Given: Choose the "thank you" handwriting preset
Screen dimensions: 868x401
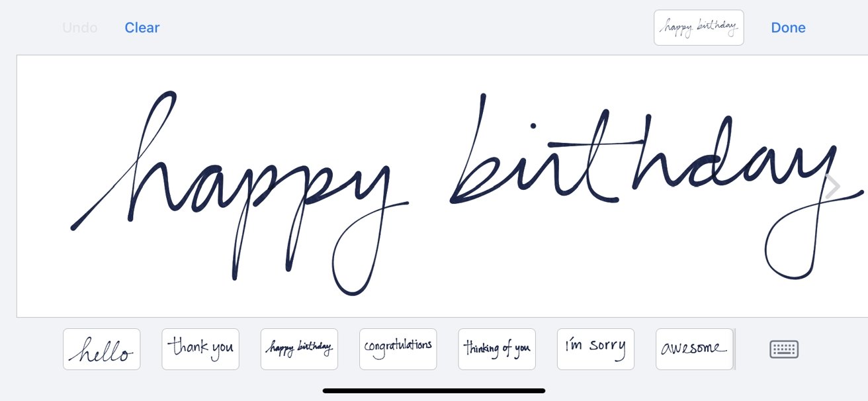Looking at the screenshot, I should coord(200,349).
